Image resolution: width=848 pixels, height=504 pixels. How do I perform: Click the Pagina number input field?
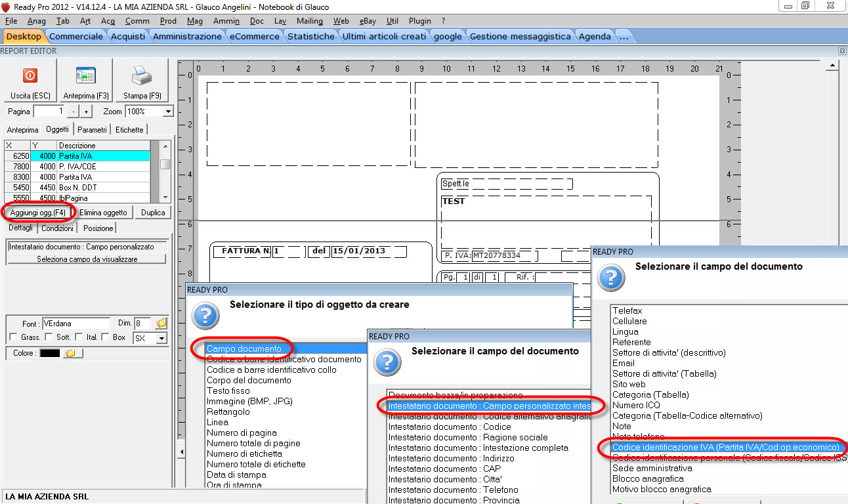point(49,112)
